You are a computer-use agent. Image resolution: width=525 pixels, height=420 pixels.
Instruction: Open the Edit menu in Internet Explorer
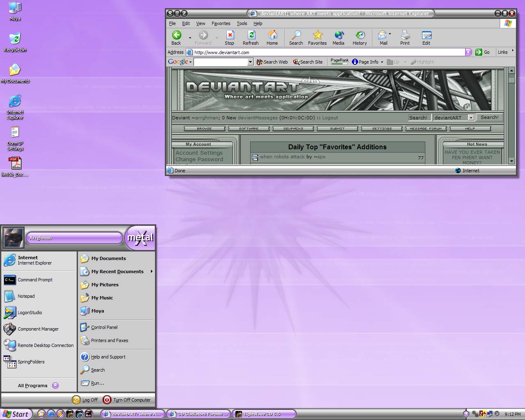click(186, 23)
